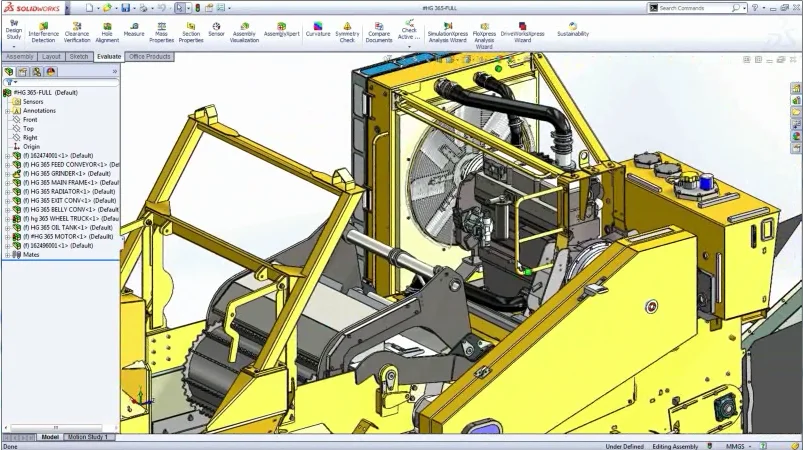Launch the Clearance Verification tool
This screenshot has height=450, width=803.
77,30
